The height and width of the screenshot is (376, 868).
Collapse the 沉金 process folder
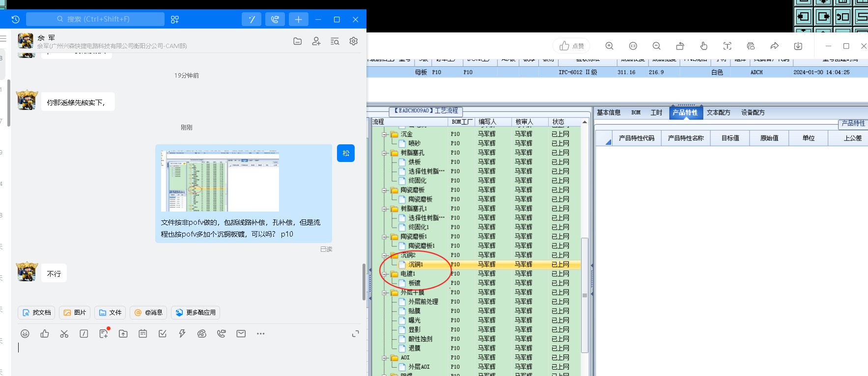(385, 134)
